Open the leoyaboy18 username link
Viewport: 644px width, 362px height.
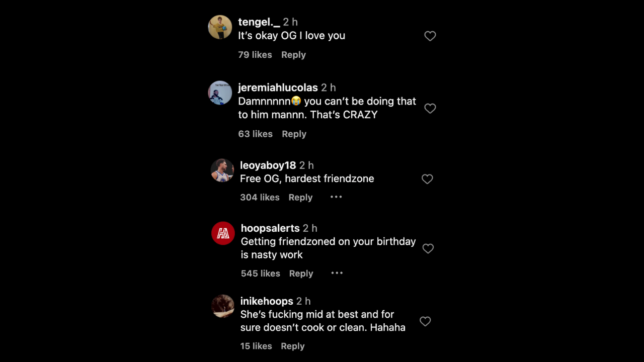coord(268,165)
